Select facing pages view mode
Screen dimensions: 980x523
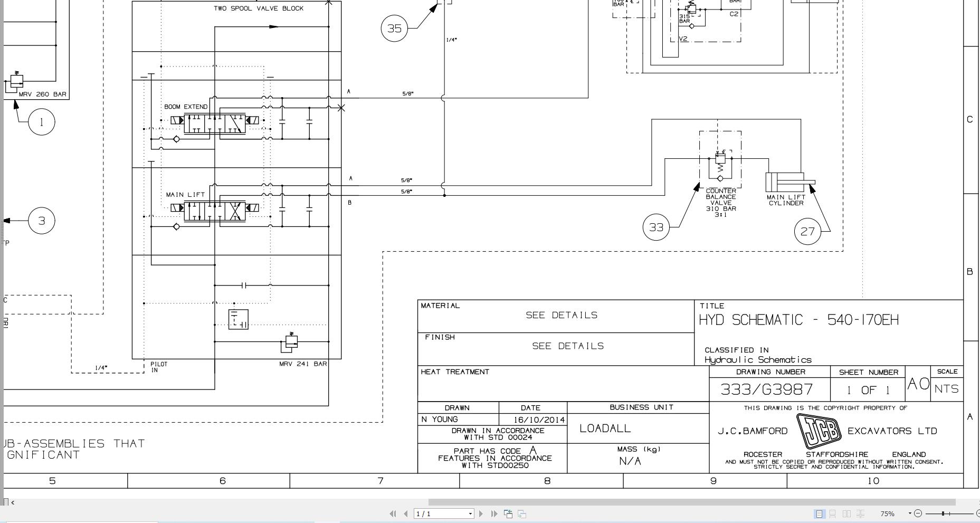(x=846, y=514)
